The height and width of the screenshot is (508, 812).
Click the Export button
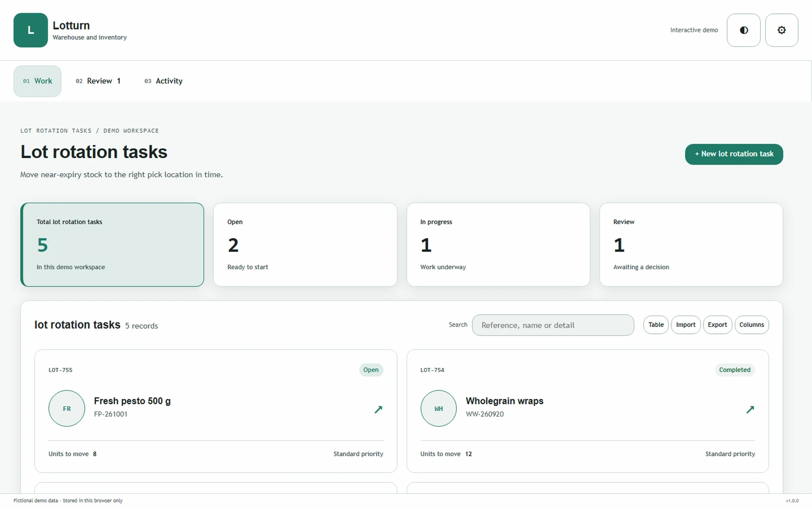(x=718, y=325)
